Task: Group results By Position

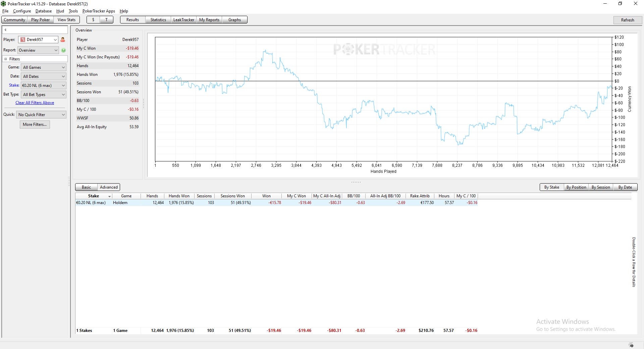Action: click(x=576, y=187)
